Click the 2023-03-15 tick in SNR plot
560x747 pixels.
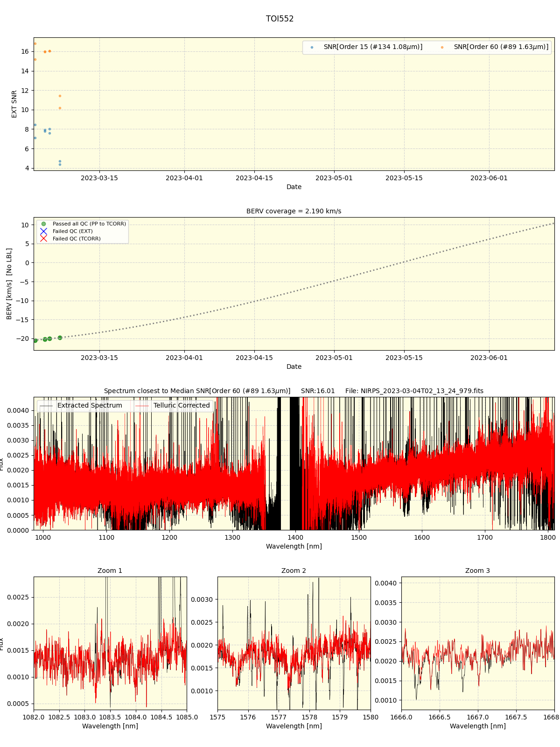[x=99, y=178]
